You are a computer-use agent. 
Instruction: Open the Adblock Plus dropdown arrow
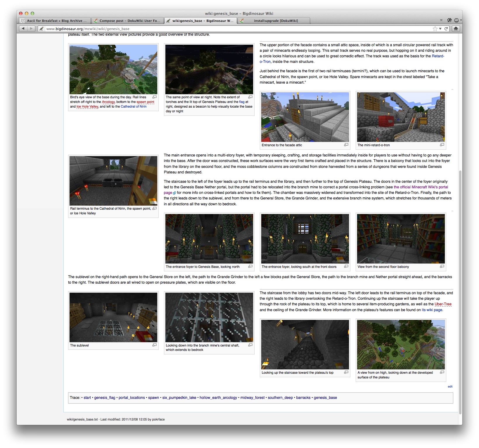[461, 20]
